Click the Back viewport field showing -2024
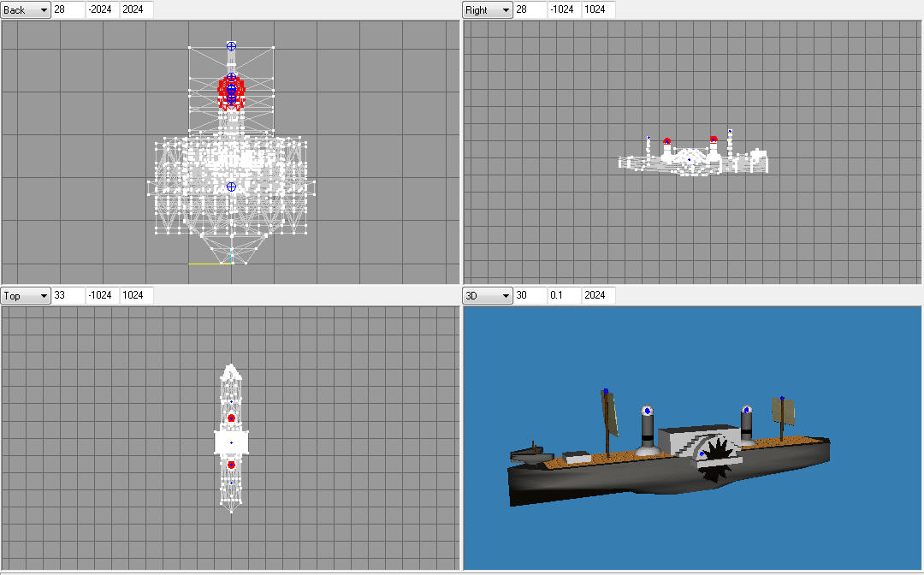924x575 pixels. 103,10
